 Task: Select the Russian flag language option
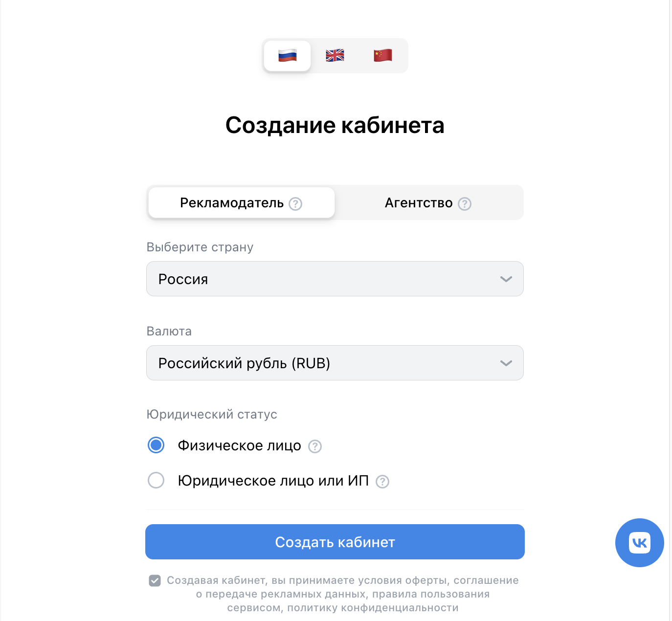pyautogui.click(x=287, y=56)
